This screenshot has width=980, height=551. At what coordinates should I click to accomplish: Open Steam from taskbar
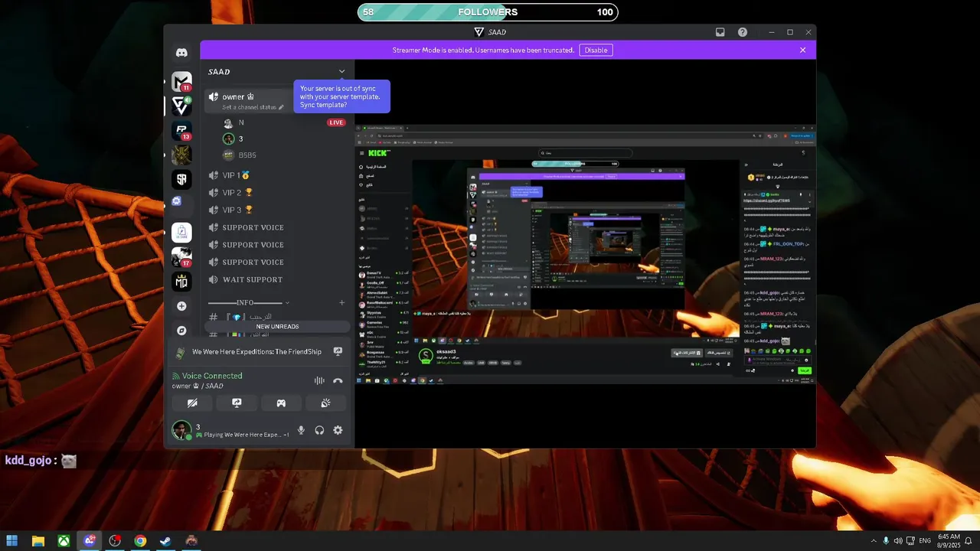(x=165, y=541)
